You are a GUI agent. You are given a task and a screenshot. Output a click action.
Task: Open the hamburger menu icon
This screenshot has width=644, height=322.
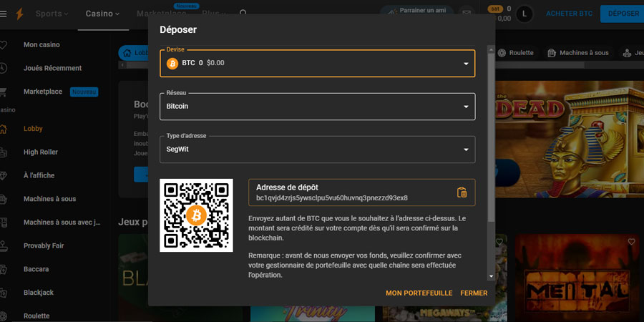(x=4, y=14)
